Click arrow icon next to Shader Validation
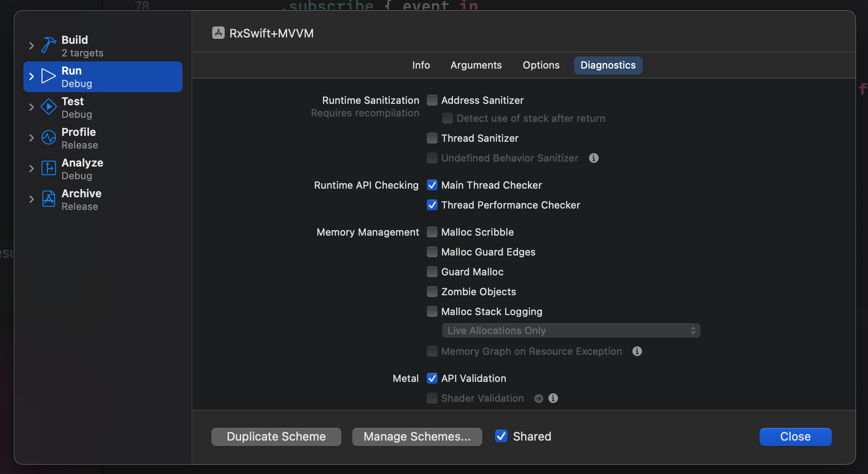The height and width of the screenshot is (474, 868). pyautogui.click(x=539, y=398)
